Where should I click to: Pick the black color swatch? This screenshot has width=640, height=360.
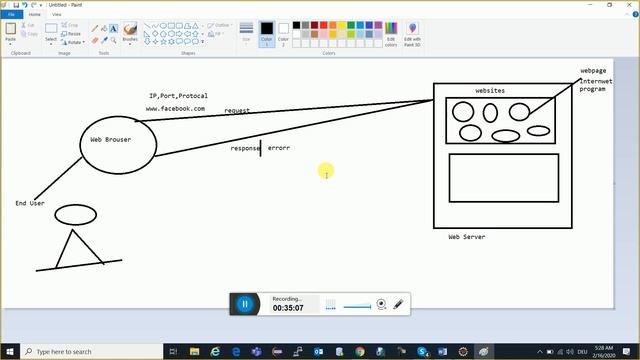[296, 25]
